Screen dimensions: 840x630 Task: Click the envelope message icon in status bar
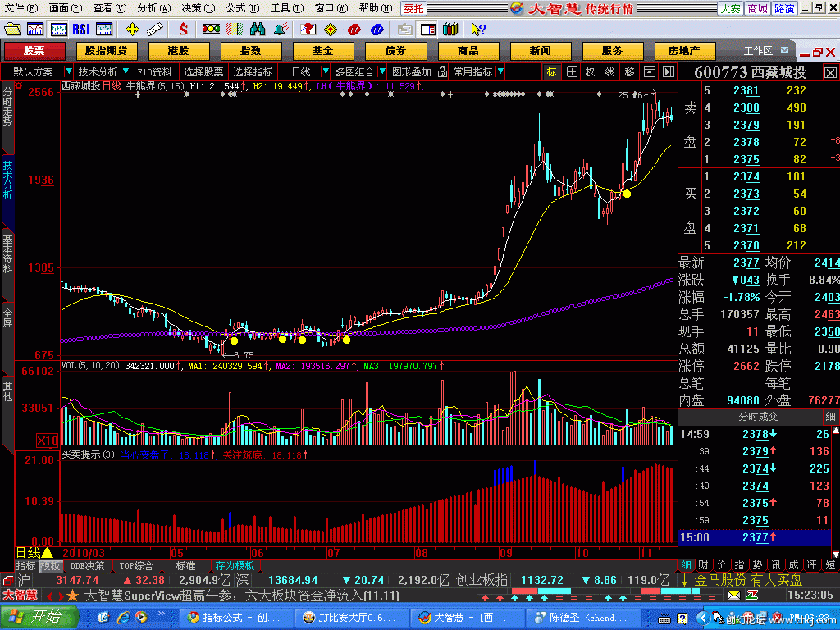click(734, 596)
